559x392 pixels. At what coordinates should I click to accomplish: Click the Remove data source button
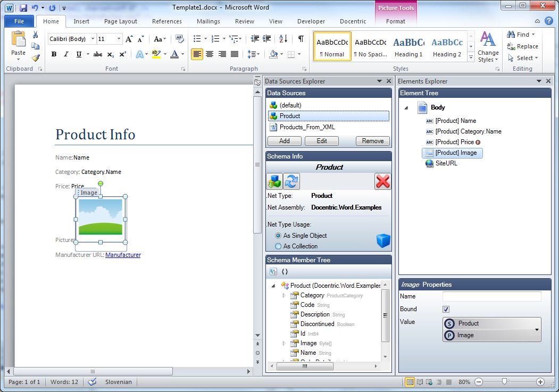pyautogui.click(x=372, y=141)
